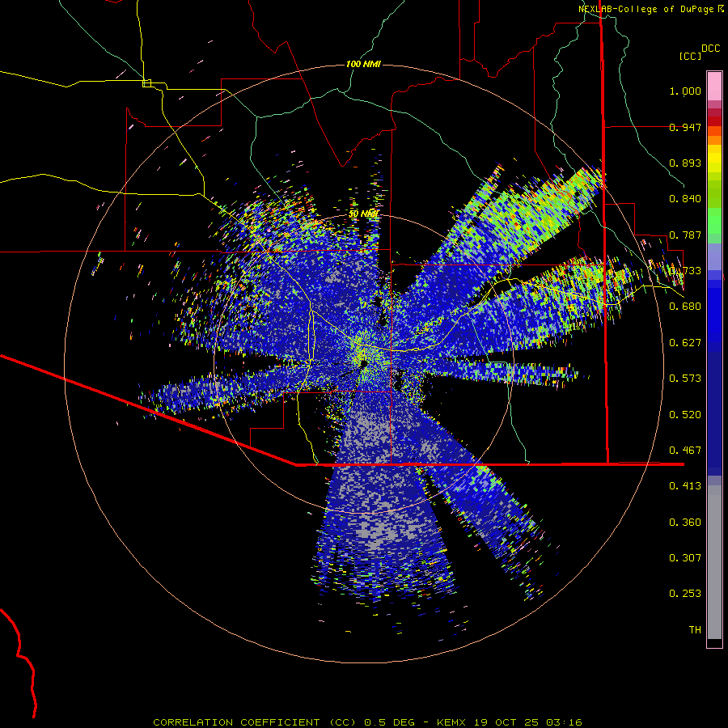Click the small square marker on yellow highway
Image resolution: width=728 pixels, height=728 pixels.
coord(146,83)
